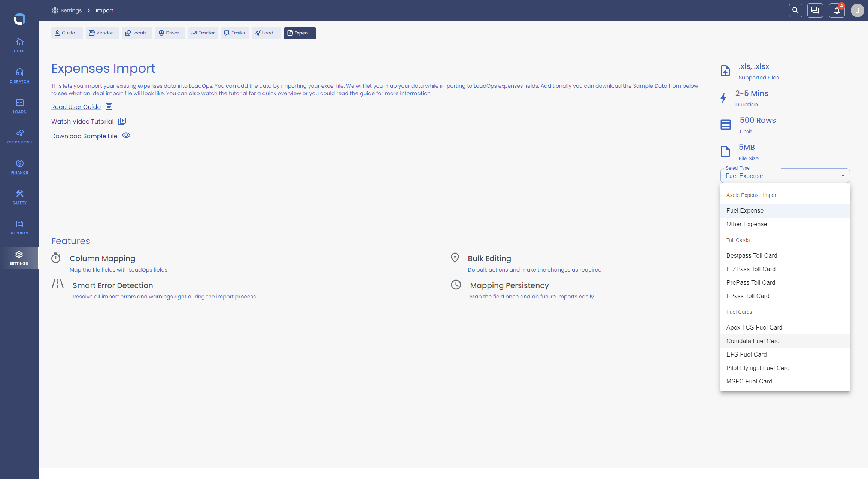This screenshot has width=868, height=479.
Task: Open the Home section in sidebar
Action: click(19, 45)
